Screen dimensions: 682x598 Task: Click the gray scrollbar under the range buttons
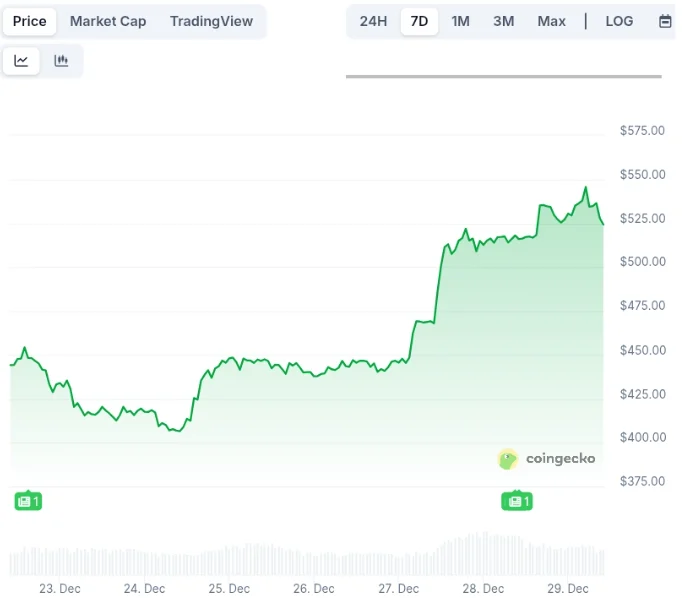504,77
